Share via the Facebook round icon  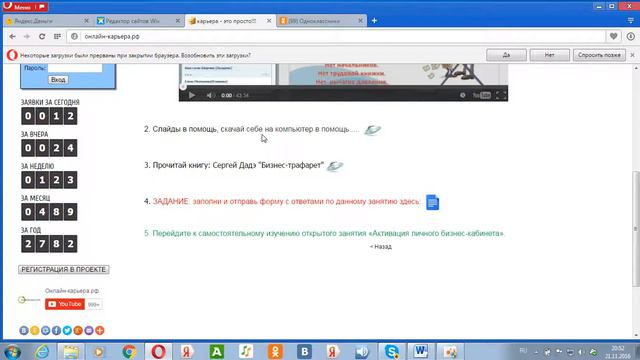(56, 330)
